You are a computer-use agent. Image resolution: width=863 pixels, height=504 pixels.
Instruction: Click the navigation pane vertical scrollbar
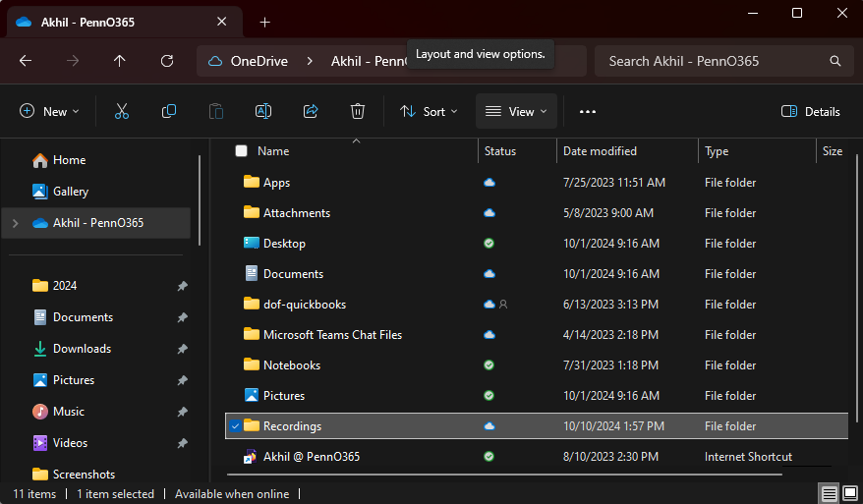click(x=200, y=200)
